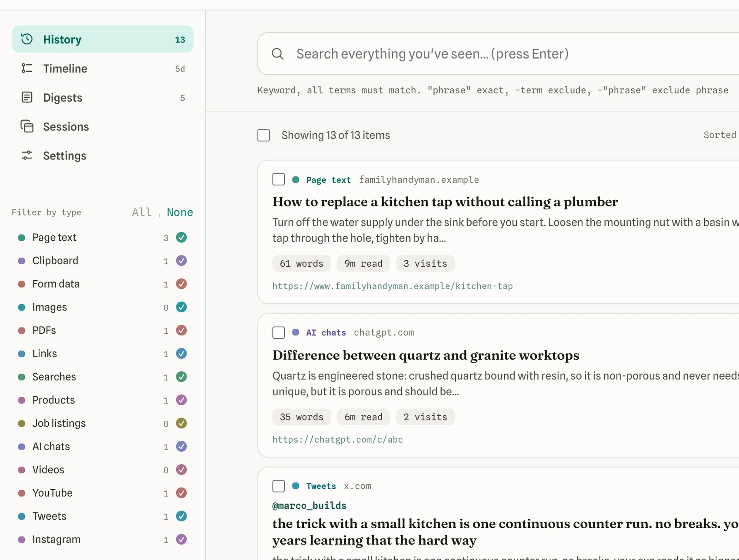739x560 pixels.
Task: Open the @marco_builds handle link
Action: pos(310,506)
